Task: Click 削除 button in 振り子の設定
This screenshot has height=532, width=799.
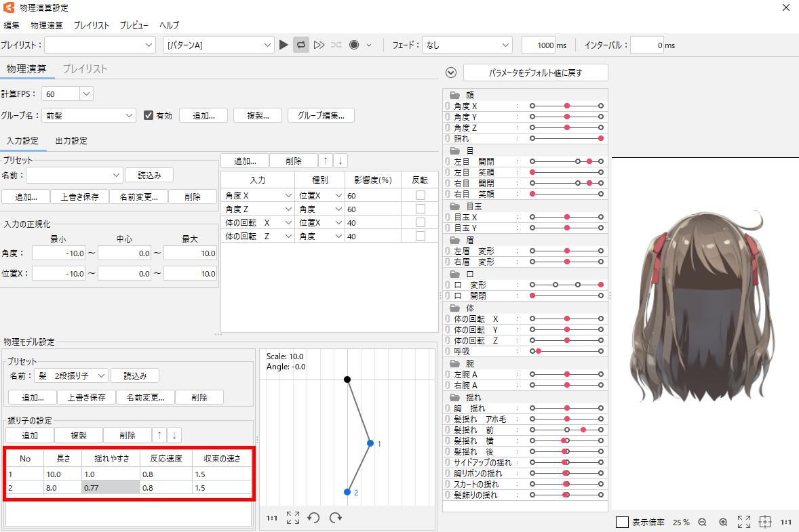Action: [128, 435]
